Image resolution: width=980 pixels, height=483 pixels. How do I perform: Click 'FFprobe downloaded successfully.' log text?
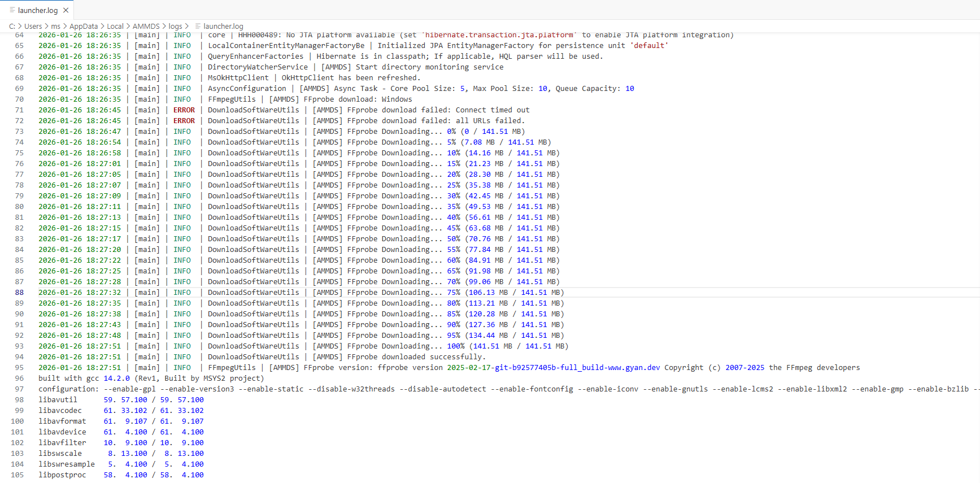pos(416,357)
